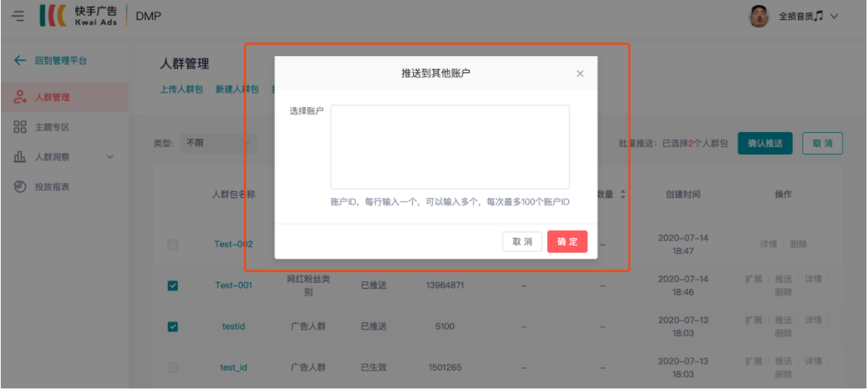This screenshot has width=868, height=390.
Task: Click the 人群包名称 column header
Action: tap(234, 195)
